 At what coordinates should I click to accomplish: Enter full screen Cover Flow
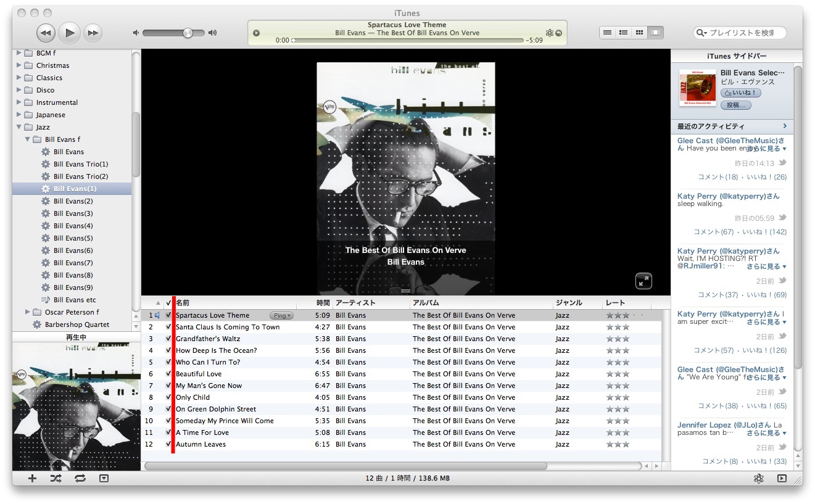point(643,281)
